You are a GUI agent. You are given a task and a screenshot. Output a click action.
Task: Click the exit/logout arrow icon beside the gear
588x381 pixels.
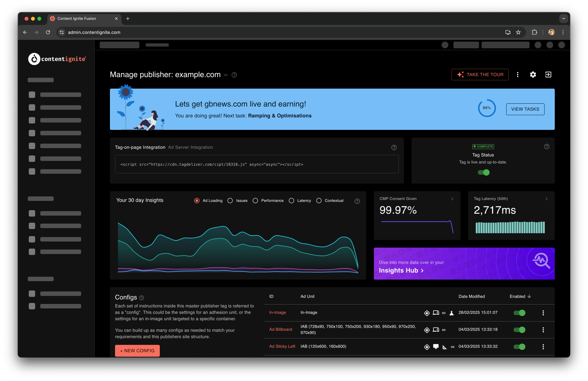pos(548,75)
